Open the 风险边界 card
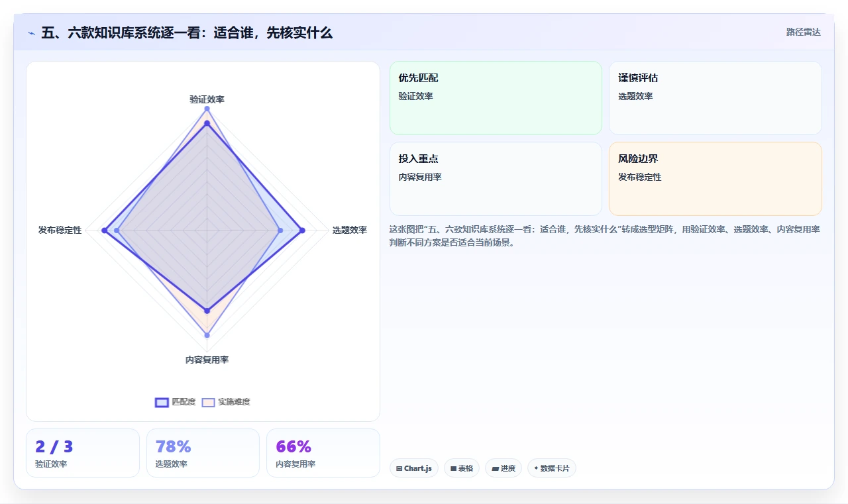Viewport: 848px width, 504px height. (715, 179)
